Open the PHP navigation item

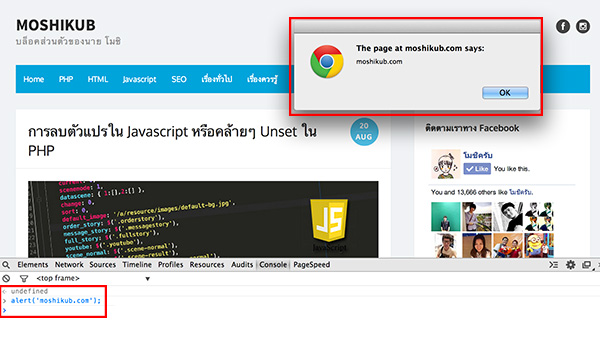(x=66, y=79)
